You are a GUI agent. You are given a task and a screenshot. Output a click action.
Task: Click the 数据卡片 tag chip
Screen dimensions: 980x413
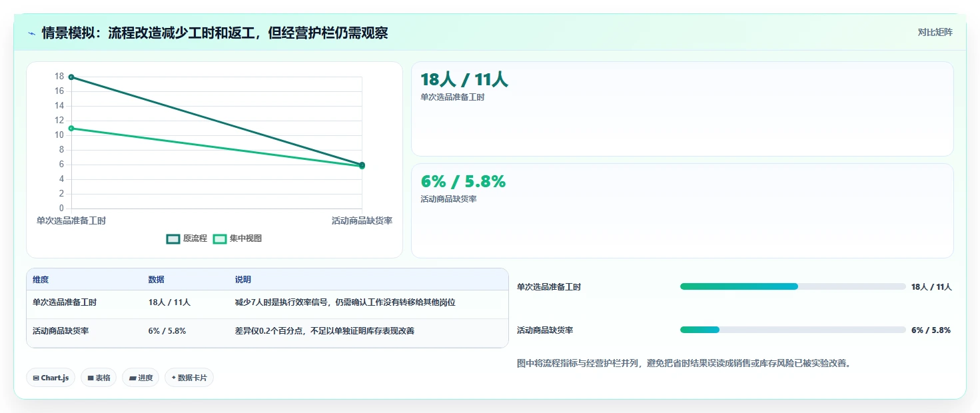click(189, 378)
